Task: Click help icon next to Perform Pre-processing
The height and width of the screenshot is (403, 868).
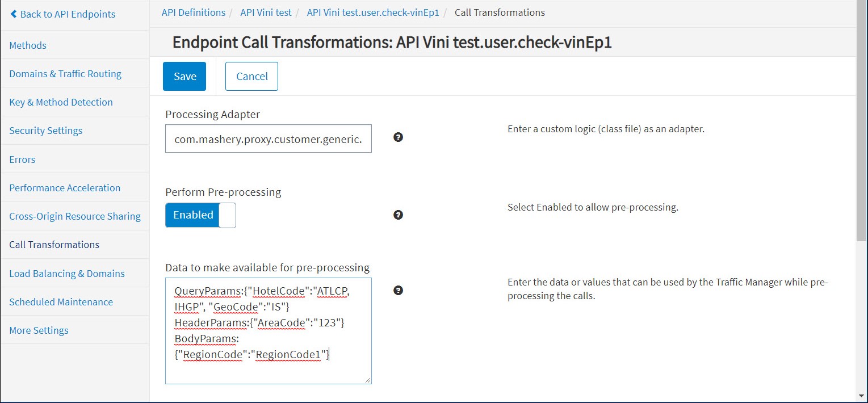Action: [x=398, y=215]
